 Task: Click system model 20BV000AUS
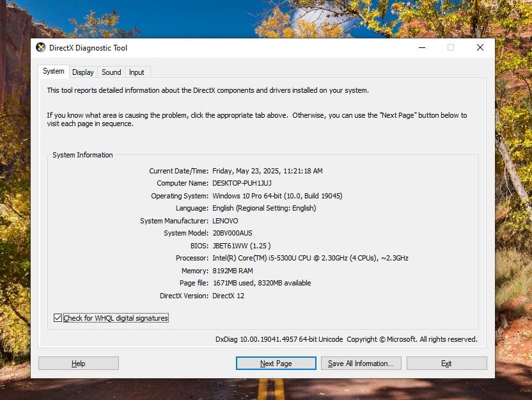point(232,233)
